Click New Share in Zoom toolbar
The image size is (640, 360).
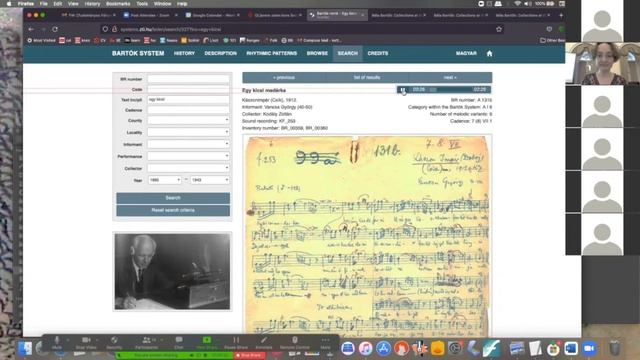pyautogui.click(x=207, y=342)
